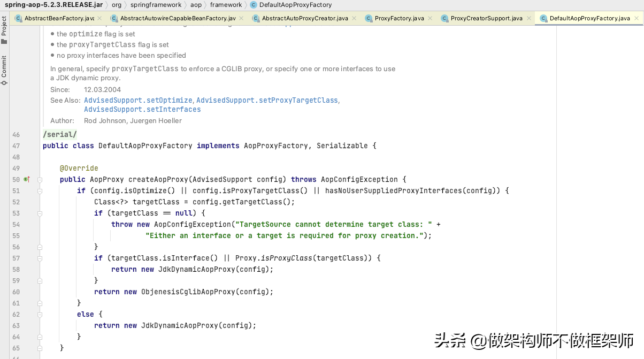
Task: Fold the targetClass null check on line 53
Action: (40, 213)
